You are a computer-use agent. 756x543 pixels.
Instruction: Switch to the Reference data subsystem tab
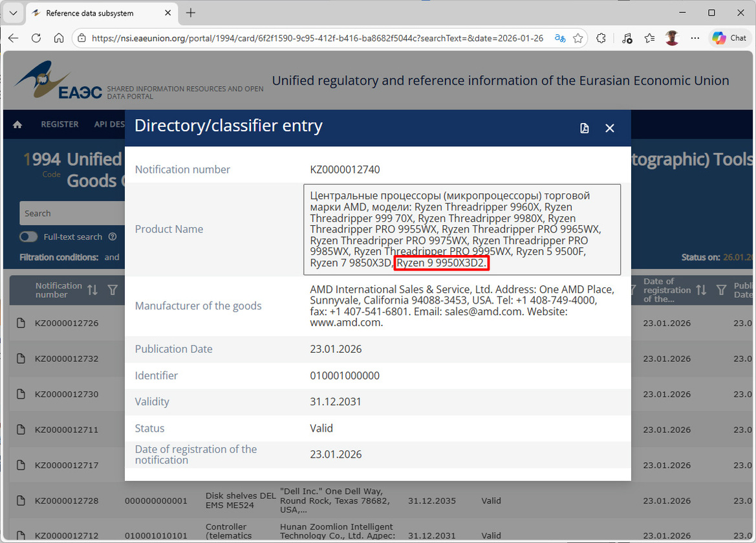[x=91, y=12]
